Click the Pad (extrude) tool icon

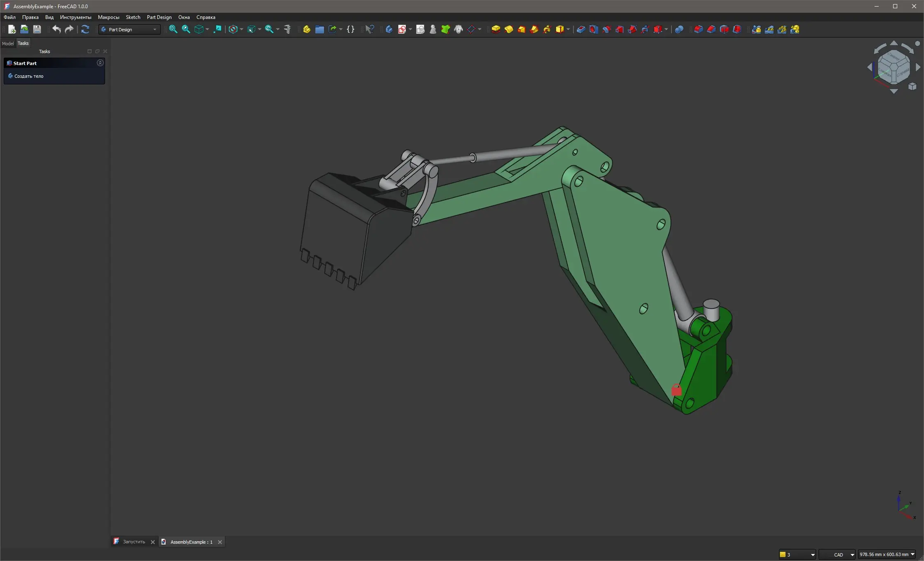(x=496, y=29)
